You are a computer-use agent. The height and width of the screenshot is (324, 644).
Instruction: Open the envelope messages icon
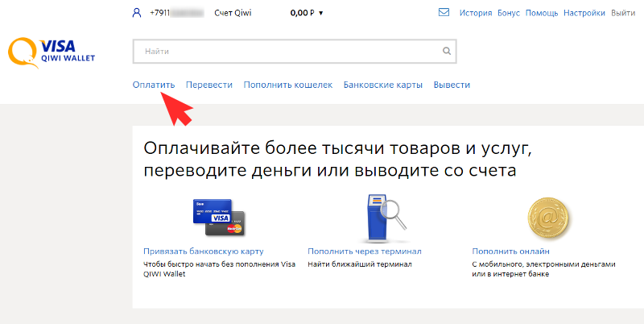coord(444,13)
